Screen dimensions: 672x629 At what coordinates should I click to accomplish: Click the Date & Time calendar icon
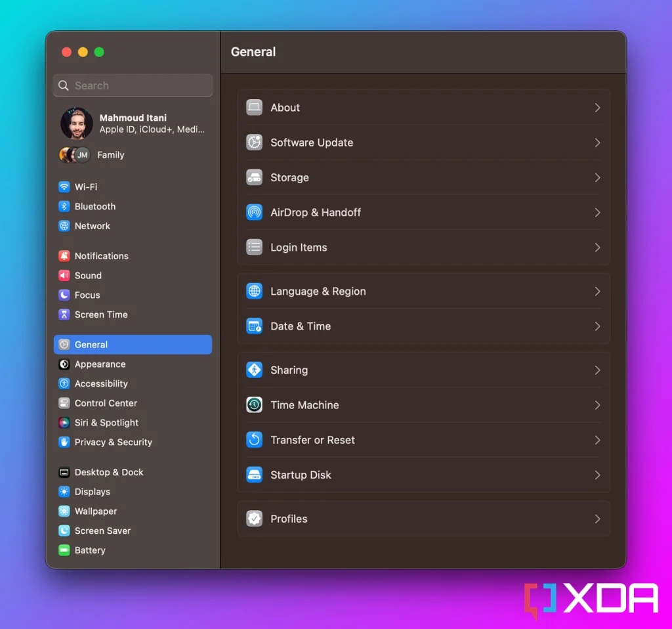point(254,326)
